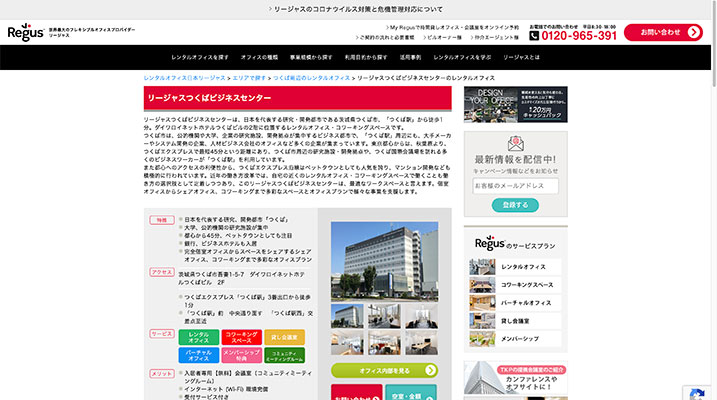Click the arrow circle on オフィス内部を見る button
Viewport: 717px width, 400px height.
(430, 370)
